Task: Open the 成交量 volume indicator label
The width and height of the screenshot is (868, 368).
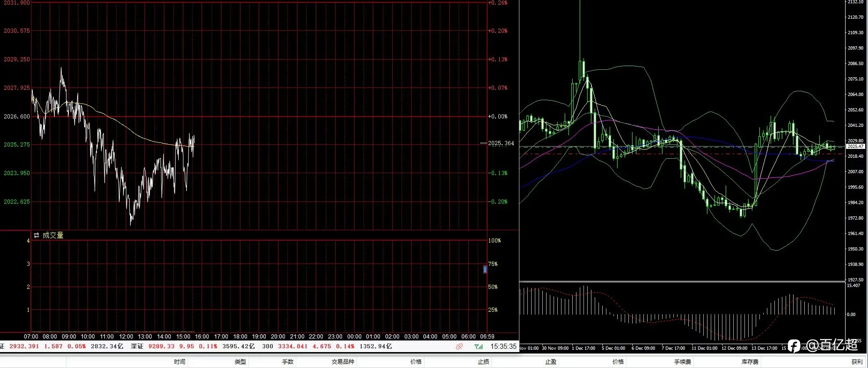Action: [53, 236]
